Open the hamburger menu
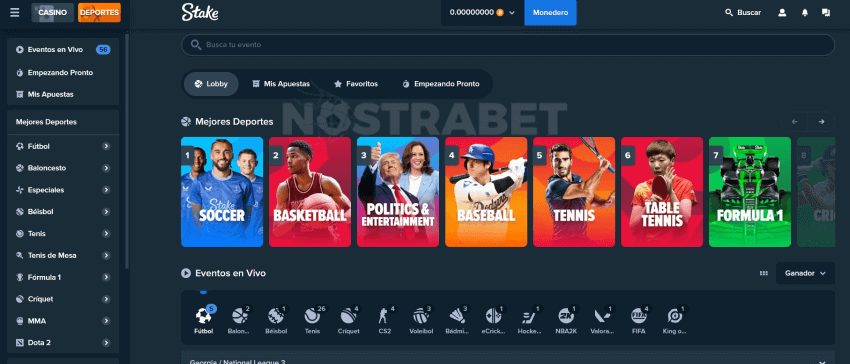 click(15, 12)
